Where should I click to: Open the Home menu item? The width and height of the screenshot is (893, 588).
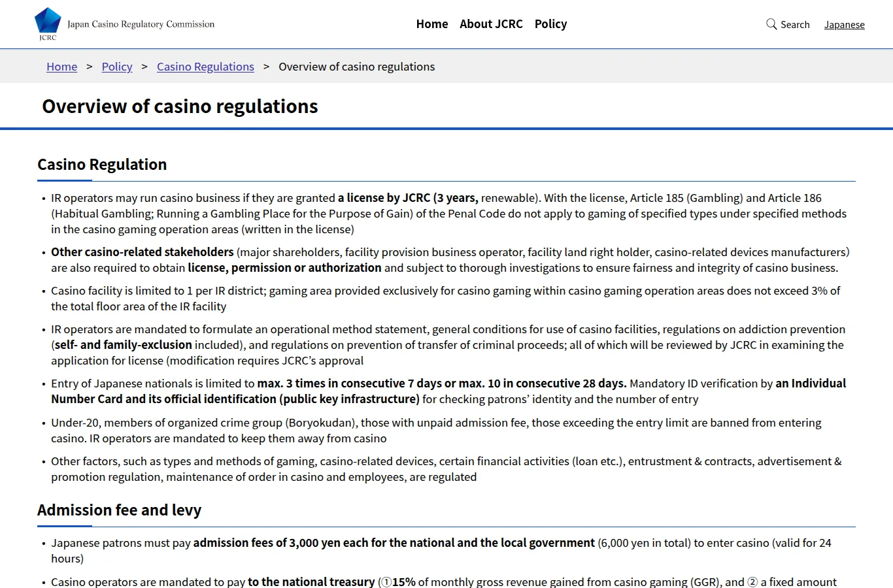[432, 24]
